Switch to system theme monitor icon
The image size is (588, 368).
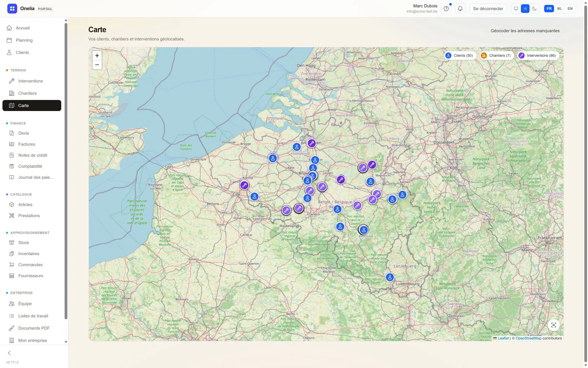point(516,9)
